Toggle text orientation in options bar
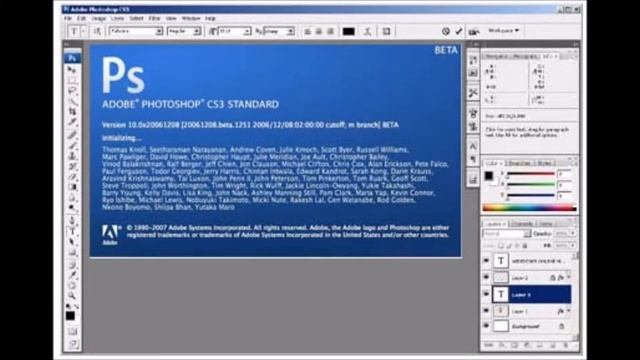Viewport: 640px width, 360px height. 97,31
